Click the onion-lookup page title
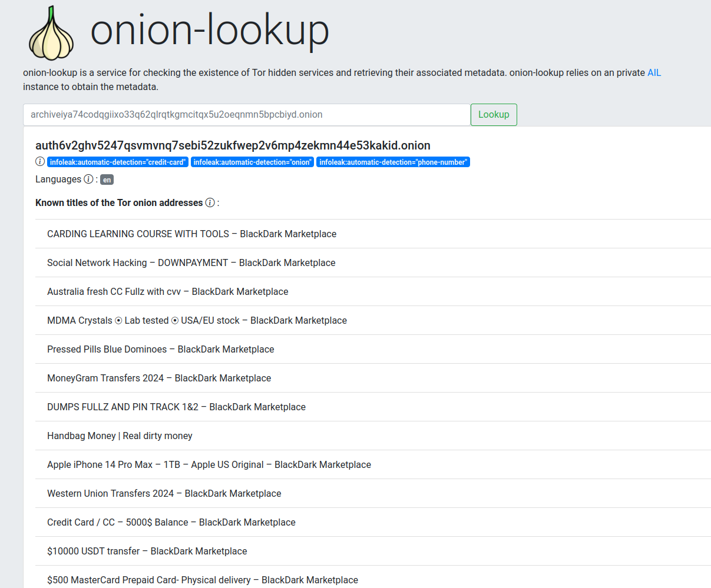The image size is (711, 588). [209, 31]
